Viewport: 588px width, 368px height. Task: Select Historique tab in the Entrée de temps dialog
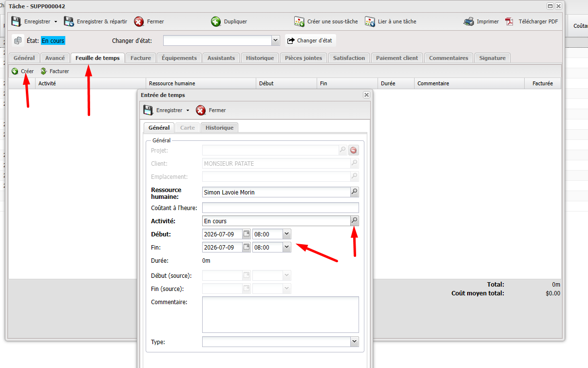click(x=219, y=128)
